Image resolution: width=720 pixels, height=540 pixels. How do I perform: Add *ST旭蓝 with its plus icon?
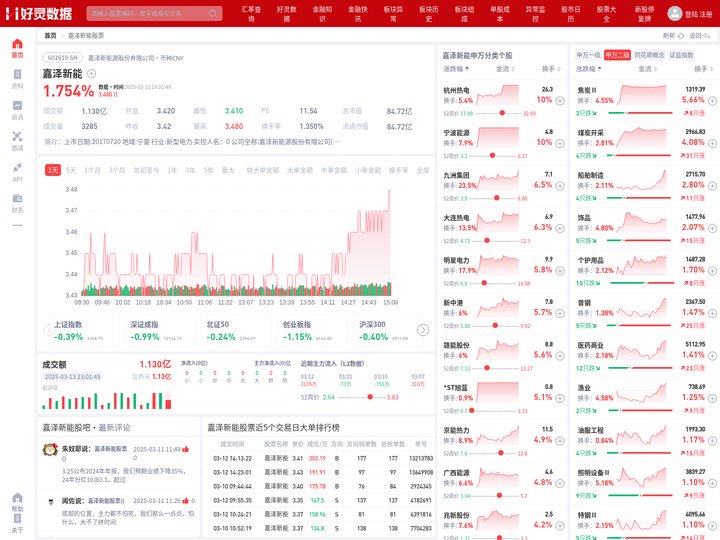(x=560, y=398)
